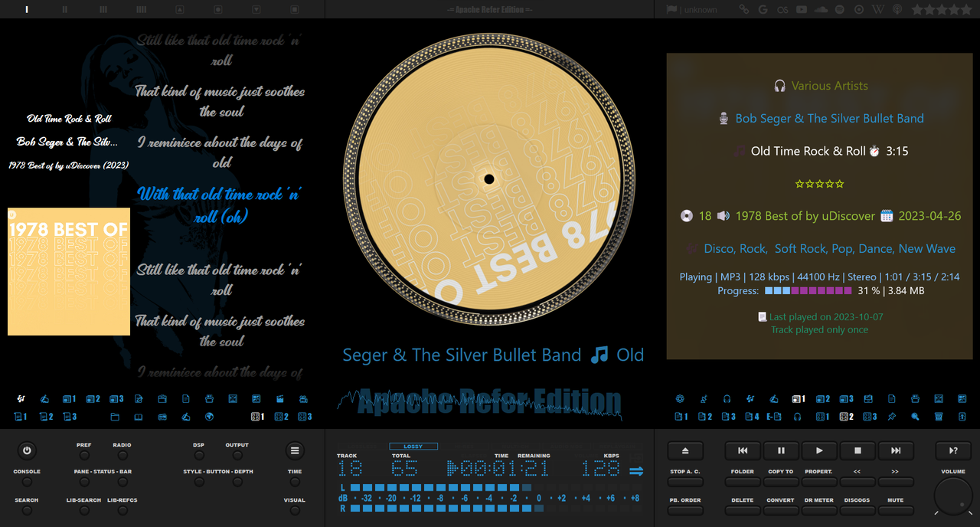
Task: Click the volume knob
Action: 953,496
